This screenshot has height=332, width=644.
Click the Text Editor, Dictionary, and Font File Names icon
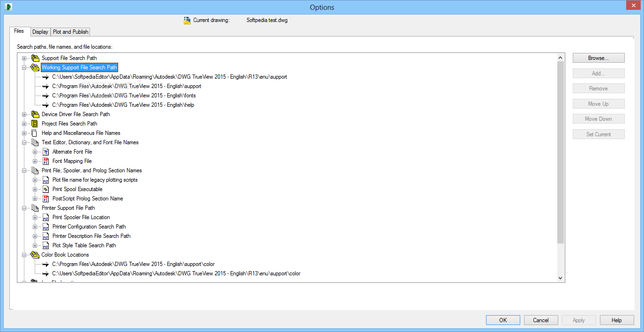point(35,142)
